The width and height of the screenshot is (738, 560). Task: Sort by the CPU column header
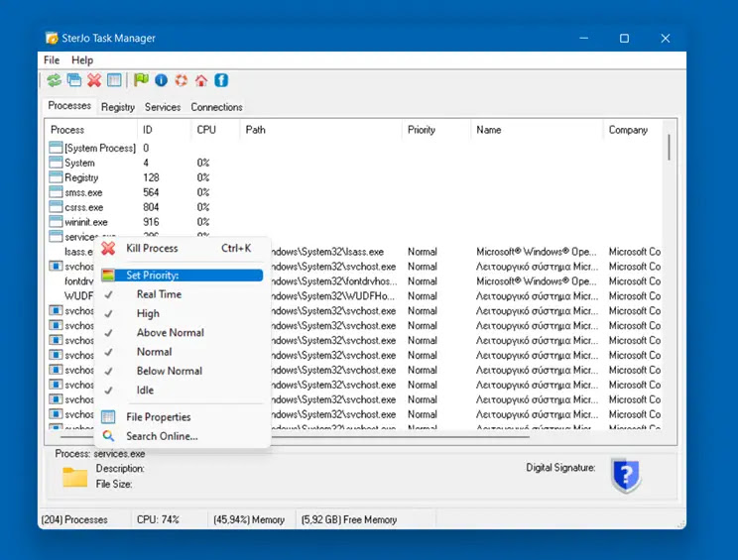click(215, 130)
